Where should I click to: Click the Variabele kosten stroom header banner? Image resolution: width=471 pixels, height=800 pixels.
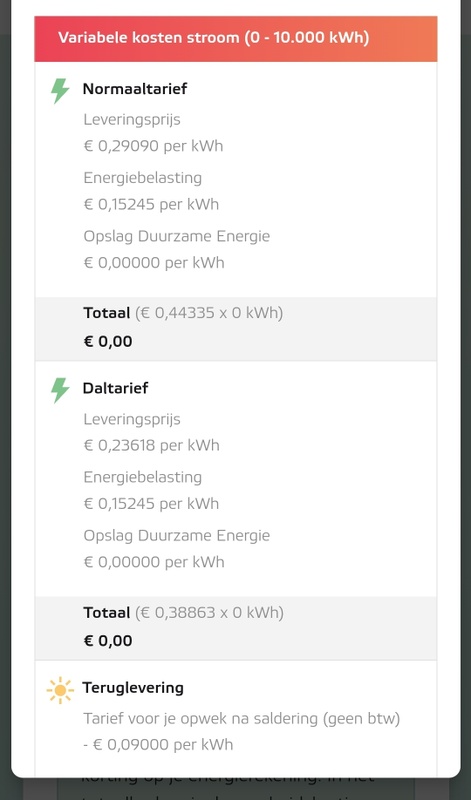[x=236, y=39]
